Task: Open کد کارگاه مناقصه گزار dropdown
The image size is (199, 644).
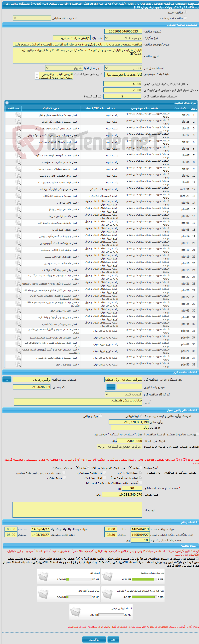Action: tap(124, 394)
